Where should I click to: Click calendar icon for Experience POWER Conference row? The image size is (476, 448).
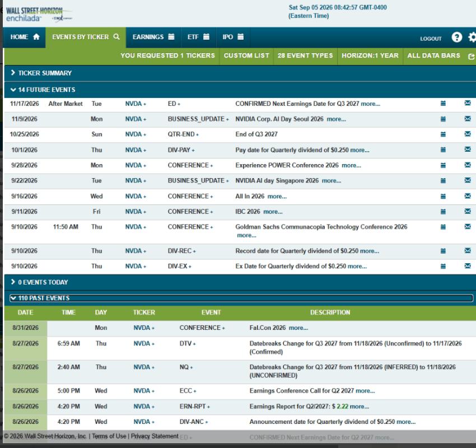(x=443, y=165)
